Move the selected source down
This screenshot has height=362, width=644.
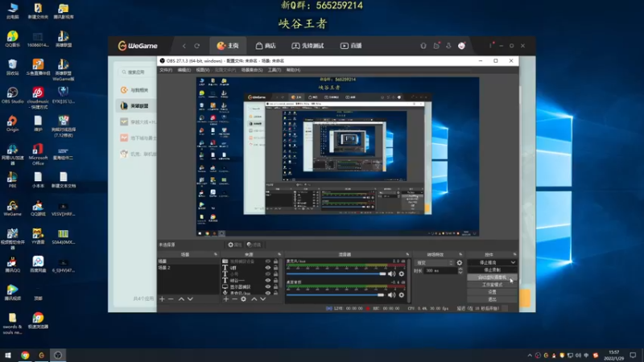click(x=263, y=299)
